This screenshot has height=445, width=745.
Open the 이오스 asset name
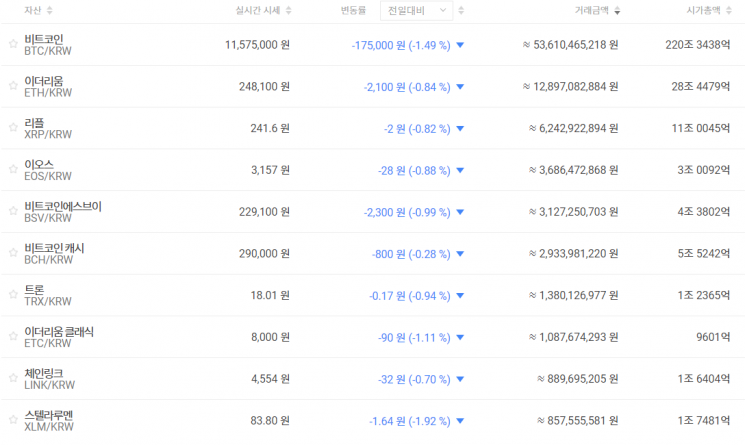[39, 165]
